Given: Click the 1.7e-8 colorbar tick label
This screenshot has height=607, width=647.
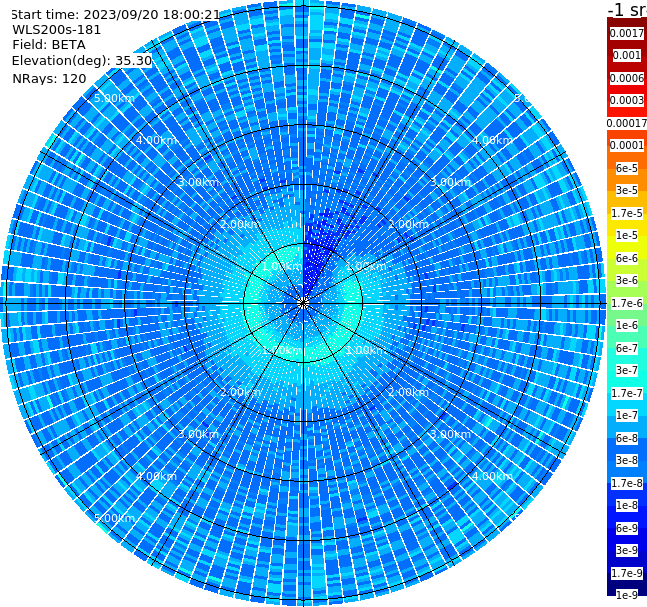Looking at the screenshot, I should tap(627, 483).
